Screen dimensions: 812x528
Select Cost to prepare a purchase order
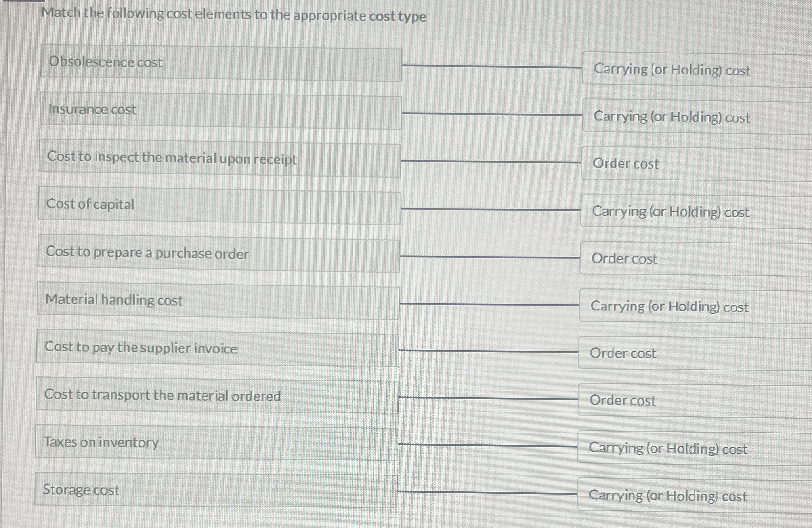coord(218,253)
